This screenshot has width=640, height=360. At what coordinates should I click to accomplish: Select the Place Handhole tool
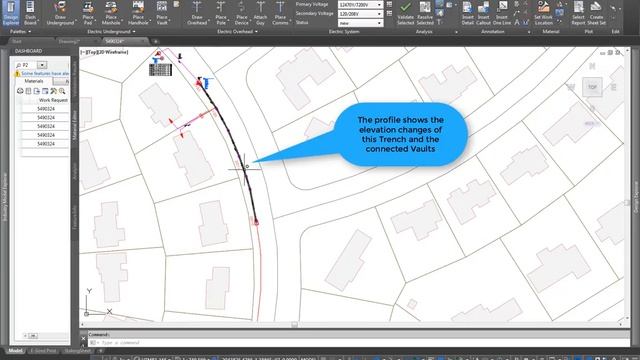pyautogui.click(x=138, y=13)
